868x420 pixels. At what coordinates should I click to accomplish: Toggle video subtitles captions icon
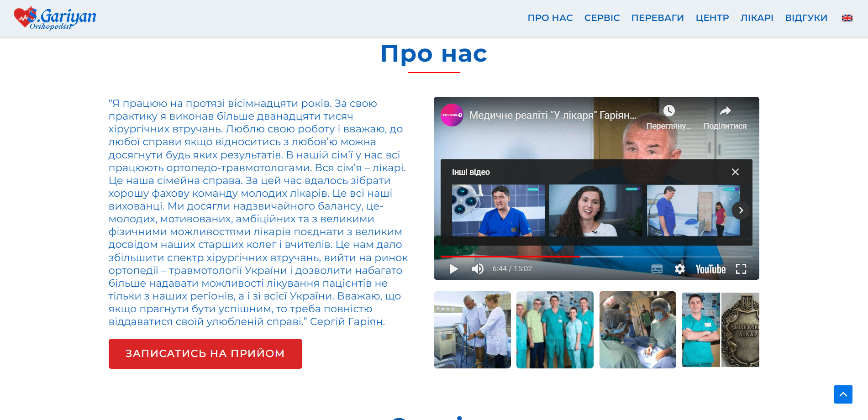coord(657,269)
